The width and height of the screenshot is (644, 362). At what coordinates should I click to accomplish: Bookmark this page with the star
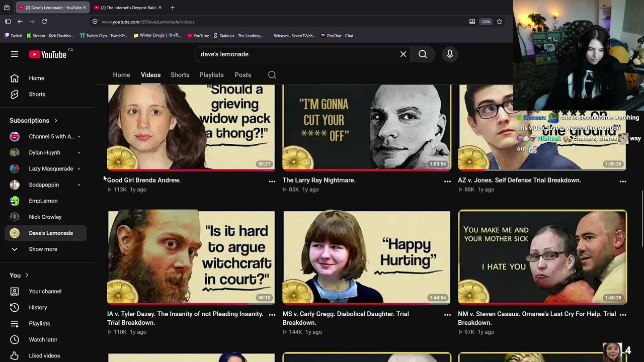point(499,22)
